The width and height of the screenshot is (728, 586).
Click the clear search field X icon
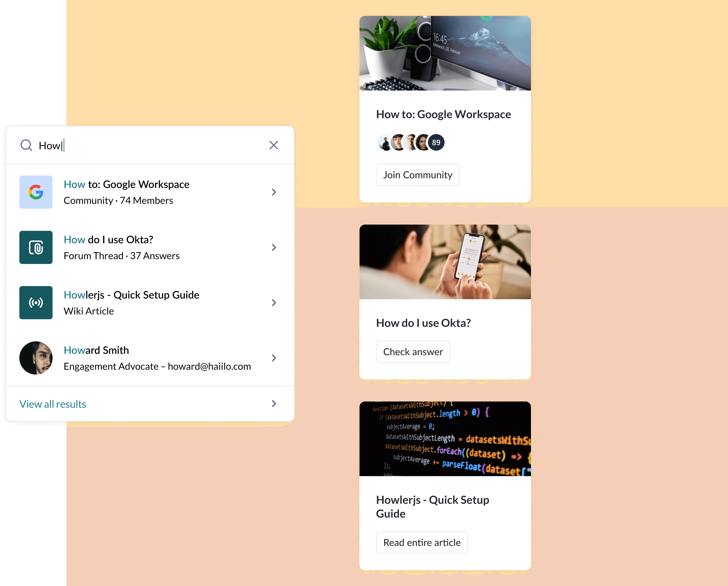(x=274, y=145)
